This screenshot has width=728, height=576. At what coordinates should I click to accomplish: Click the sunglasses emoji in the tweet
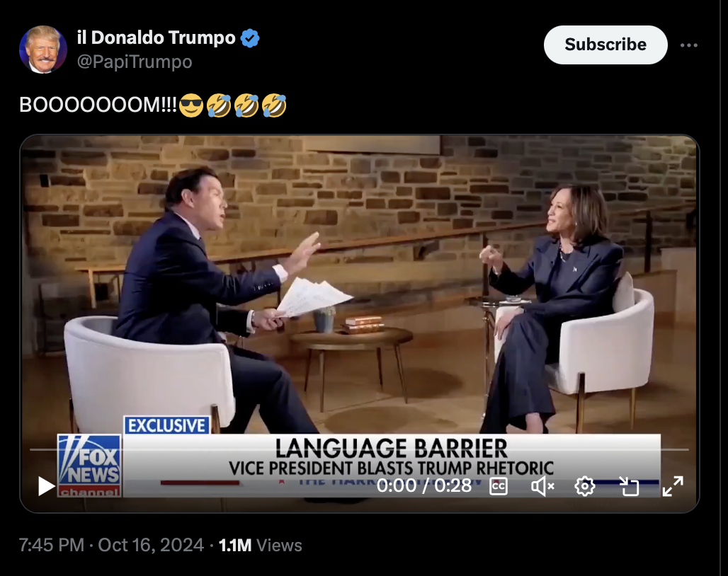pyautogui.click(x=190, y=105)
